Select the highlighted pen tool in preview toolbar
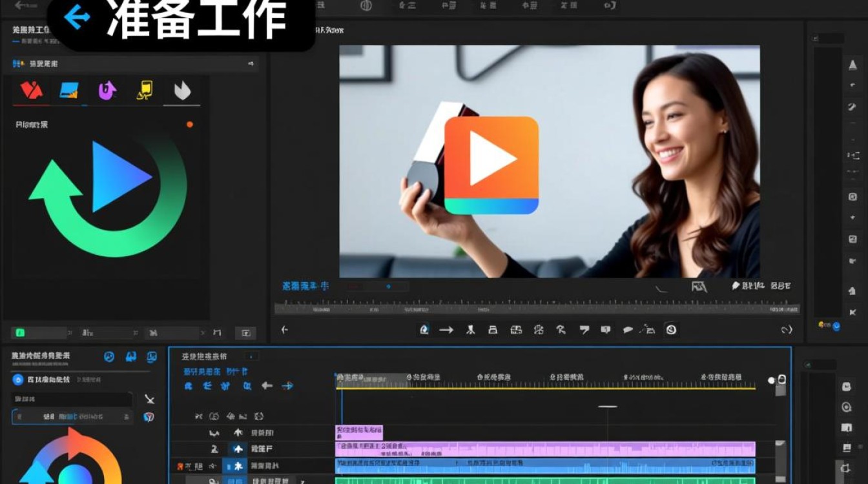Image resolution: width=868 pixels, height=484 pixels. 424,330
